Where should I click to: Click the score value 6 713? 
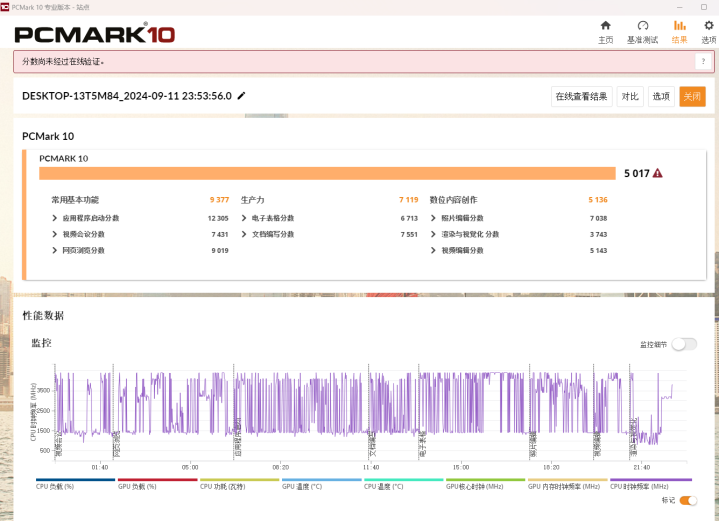pyautogui.click(x=409, y=218)
